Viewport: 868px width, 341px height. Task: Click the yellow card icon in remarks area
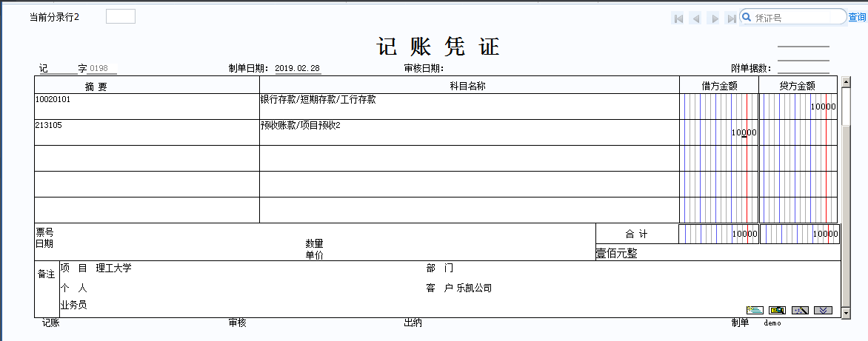coord(777,309)
